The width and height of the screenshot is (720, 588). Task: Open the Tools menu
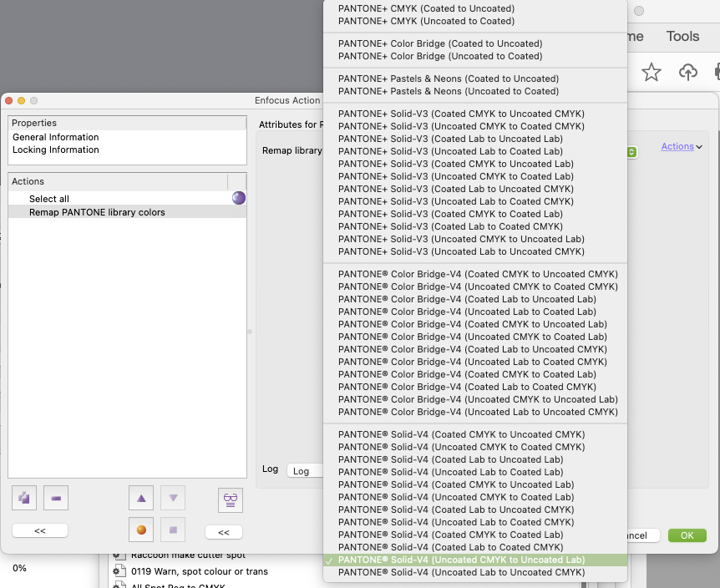(682, 36)
